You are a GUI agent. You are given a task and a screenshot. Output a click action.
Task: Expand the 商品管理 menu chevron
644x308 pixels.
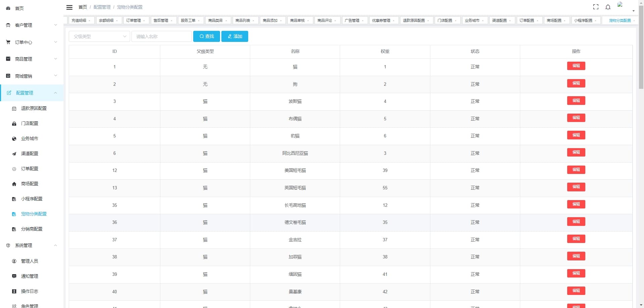pos(56,59)
